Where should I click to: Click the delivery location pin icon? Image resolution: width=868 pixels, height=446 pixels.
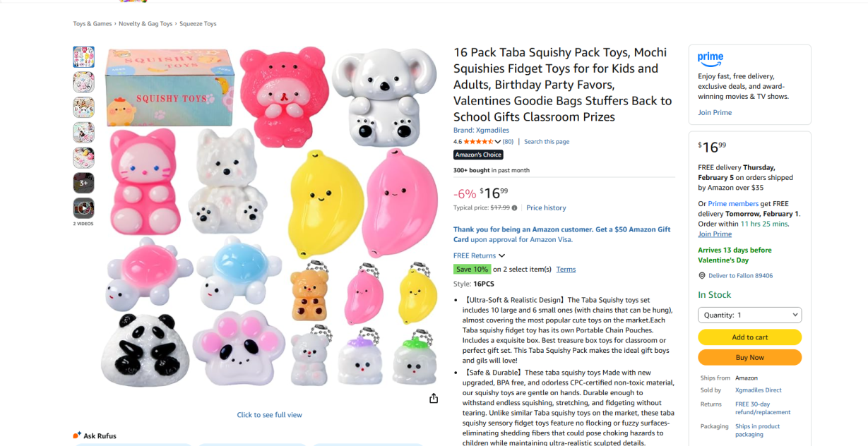(x=702, y=276)
